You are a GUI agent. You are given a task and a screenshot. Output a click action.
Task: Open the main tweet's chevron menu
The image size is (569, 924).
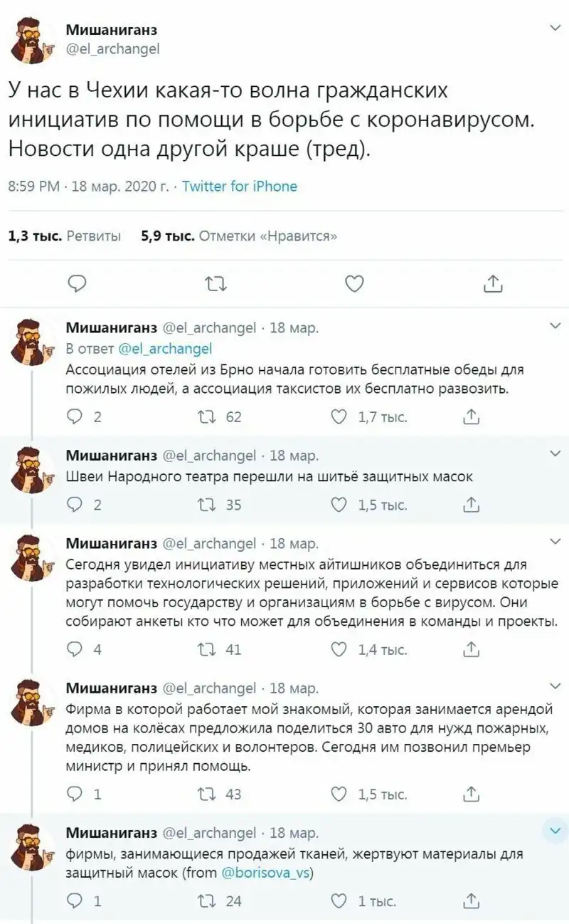[555, 28]
